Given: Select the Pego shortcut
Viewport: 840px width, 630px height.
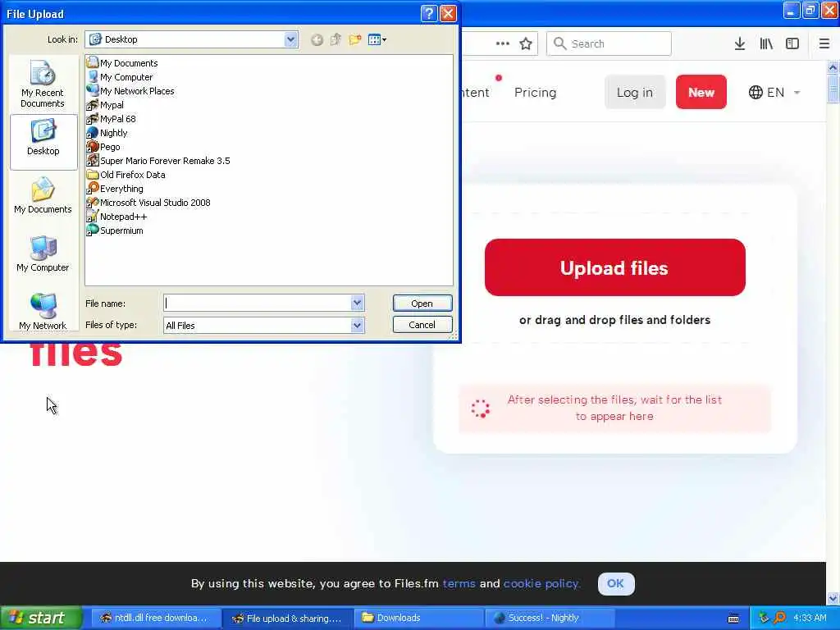Looking at the screenshot, I should 104,147.
